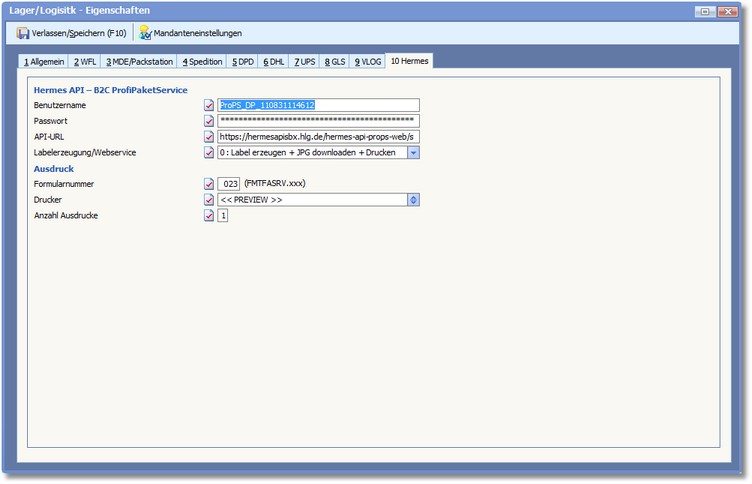Open the 6 DHL tab
The height and width of the screenshot is (484, 752).
274,62
